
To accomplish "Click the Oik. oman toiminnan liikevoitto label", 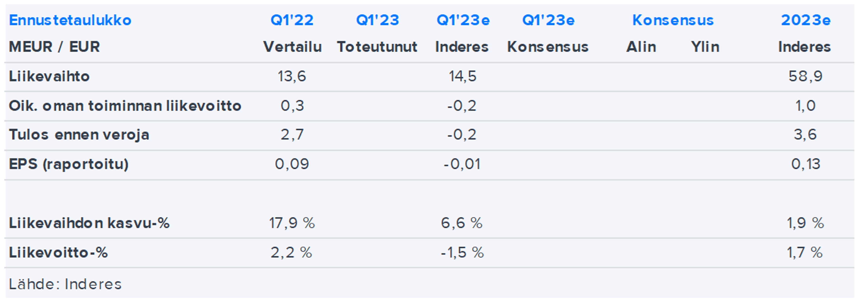I will coord(125,106).
